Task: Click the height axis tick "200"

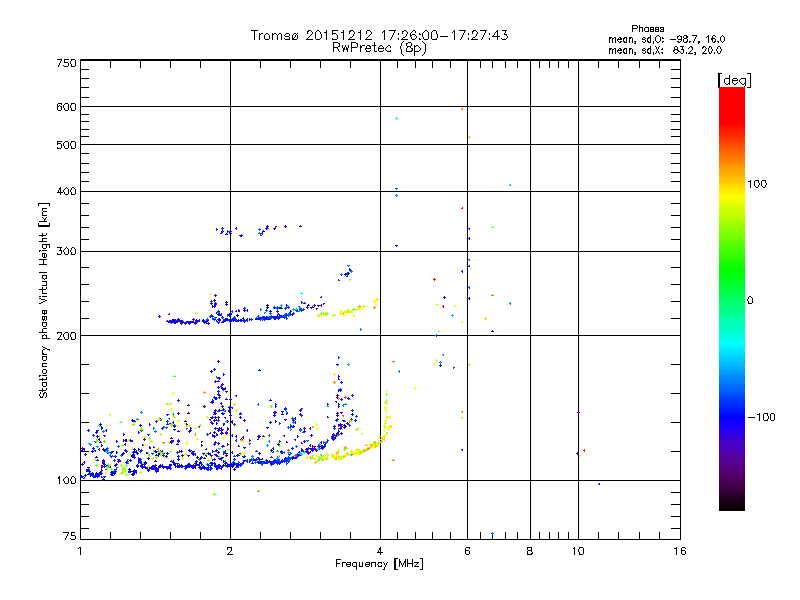Action: [x=67, y=335]
